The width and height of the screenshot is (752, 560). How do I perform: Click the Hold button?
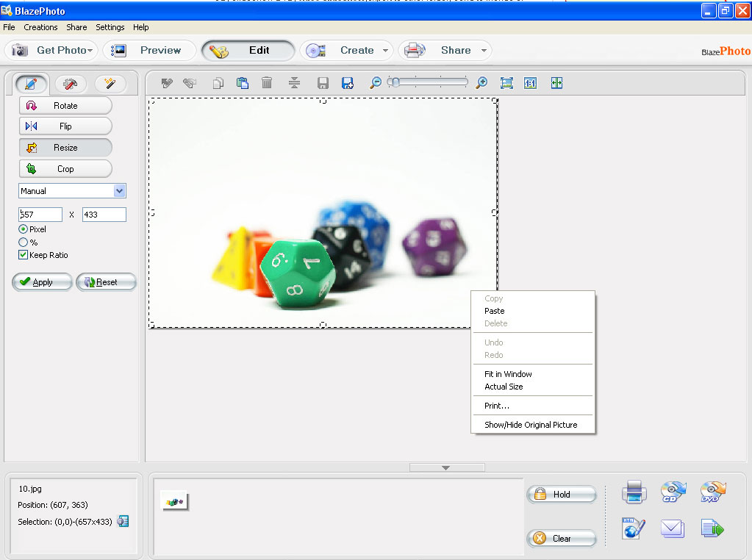tap(562, 495)
